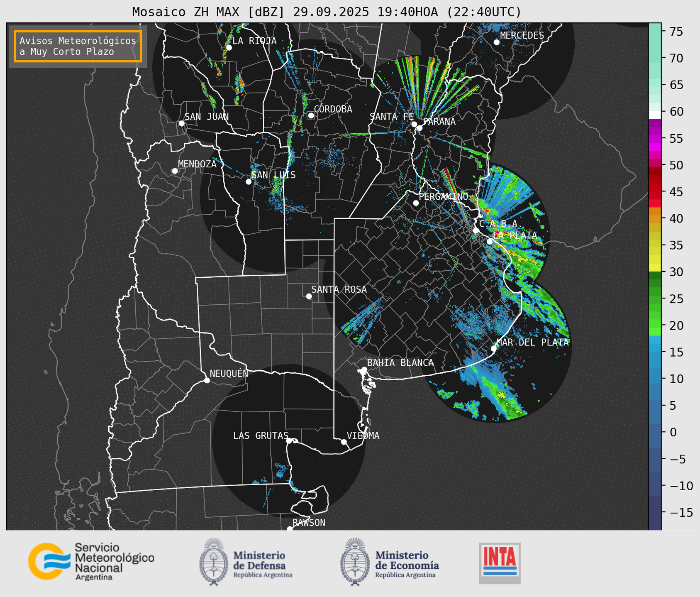Click the BAHÍA BLANCA label text

pyautogui.click(x=400, y=363)
